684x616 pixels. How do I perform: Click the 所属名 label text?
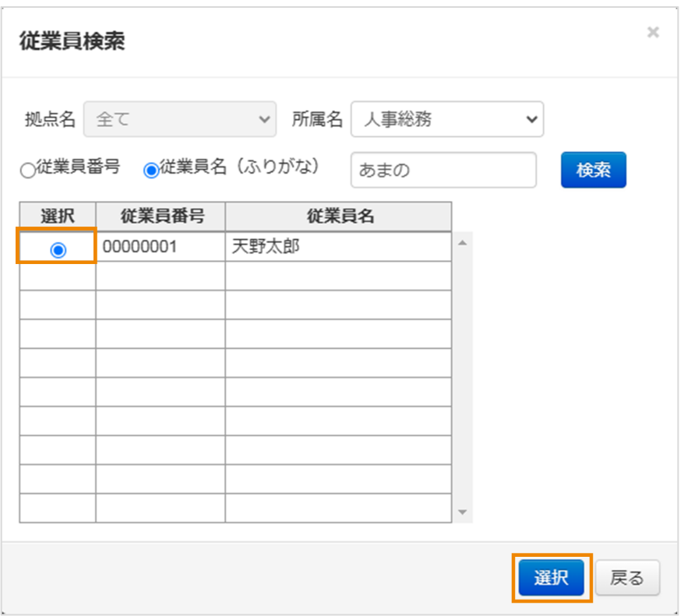317,119
